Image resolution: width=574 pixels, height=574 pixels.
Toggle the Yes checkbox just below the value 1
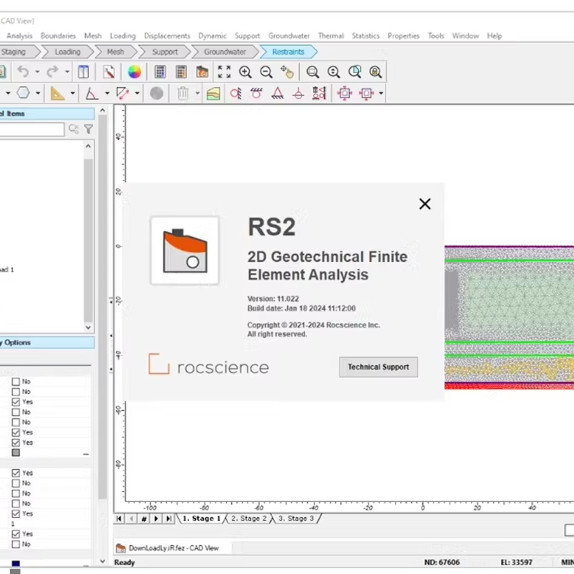coord(16,534)
